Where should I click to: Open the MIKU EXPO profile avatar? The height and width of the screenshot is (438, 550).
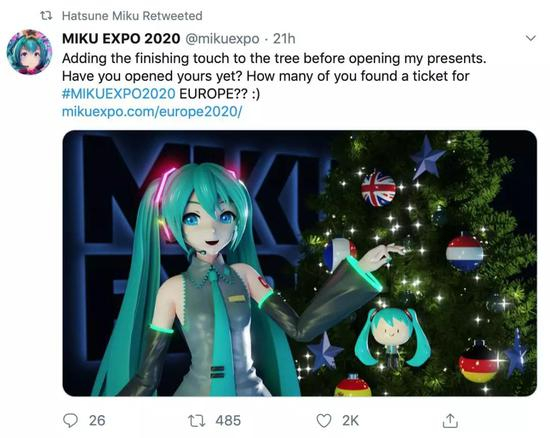click(x=29, y=52)
